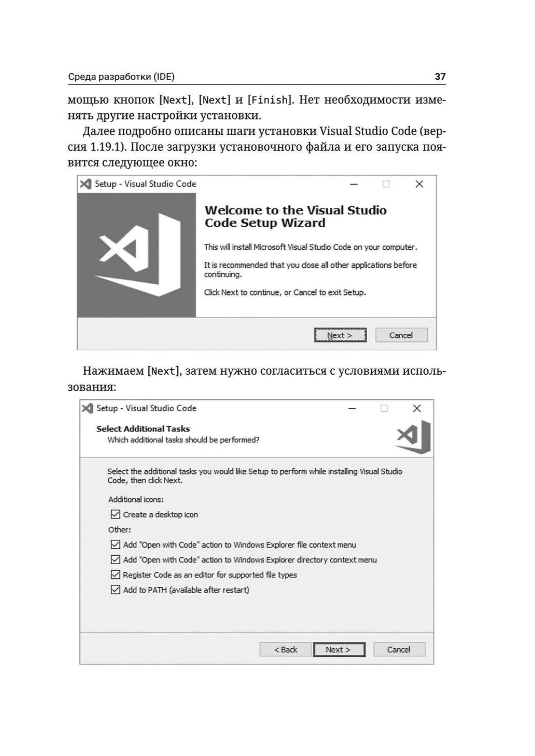Click the VS Code icon in second Setup title bar
Viewport: 535px width, 756px height.
tap(87, 408)
